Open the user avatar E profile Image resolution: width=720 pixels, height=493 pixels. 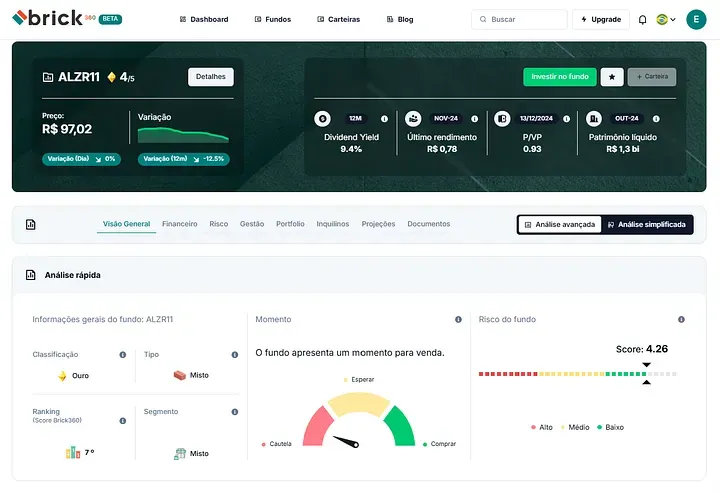click(695, 19)
